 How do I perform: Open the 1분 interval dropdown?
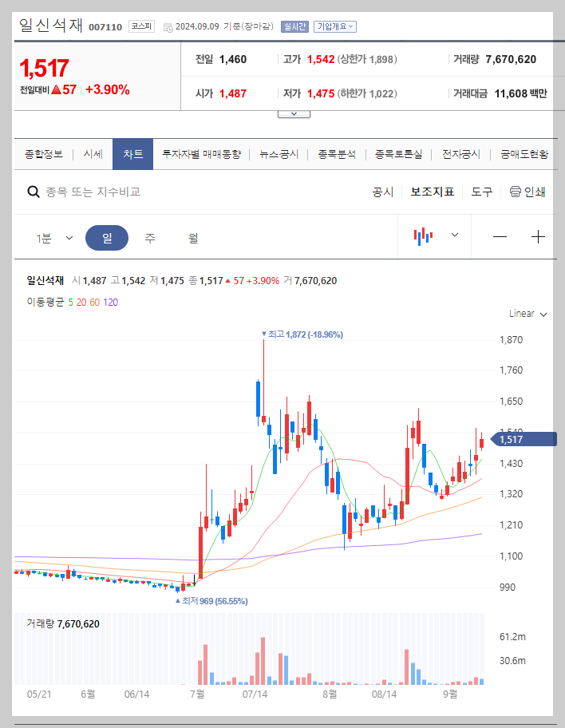pos(56,237)
